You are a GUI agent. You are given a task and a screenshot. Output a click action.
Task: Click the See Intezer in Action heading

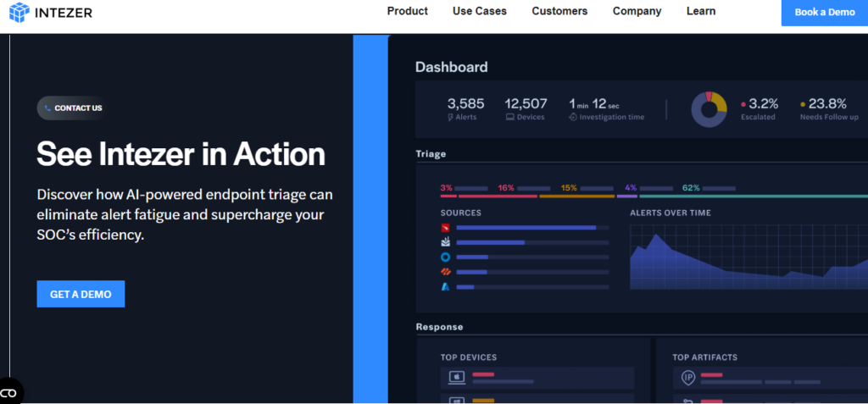coord(181,154)
